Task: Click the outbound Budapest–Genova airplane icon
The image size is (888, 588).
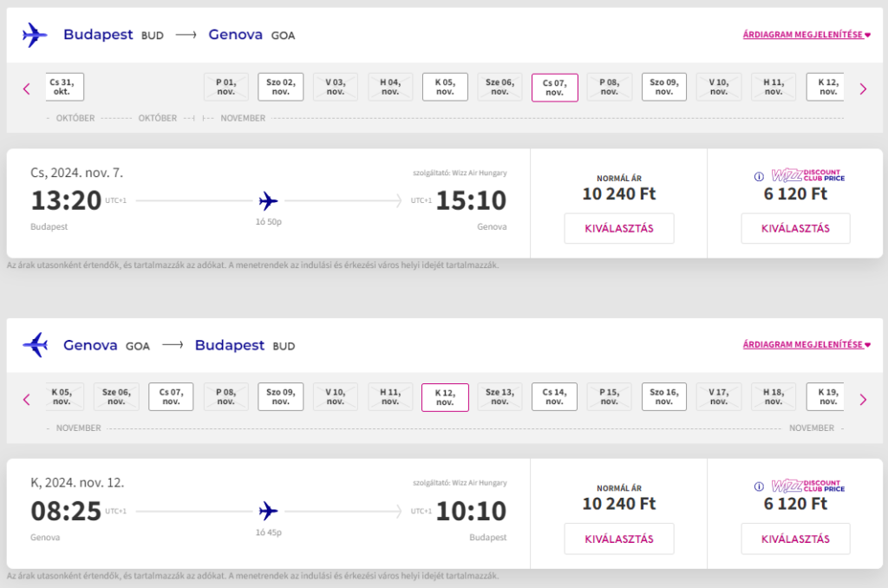Action: pyautogui.click(x=35, y=36)
